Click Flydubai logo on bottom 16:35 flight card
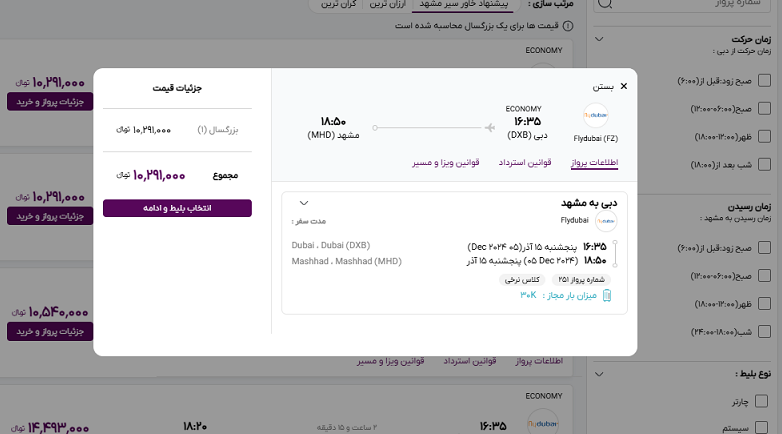The image size is (782, 434). tap(543, 423)
